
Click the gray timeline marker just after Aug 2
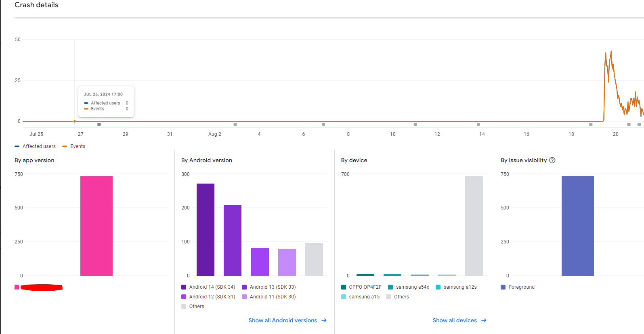235,125
